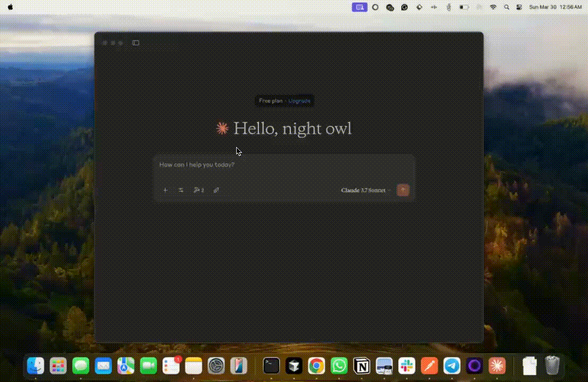Click the 'Hello, night owl' greeting text
The width and height of the screenshot is (588, 382).
click(x=292, y=128)
